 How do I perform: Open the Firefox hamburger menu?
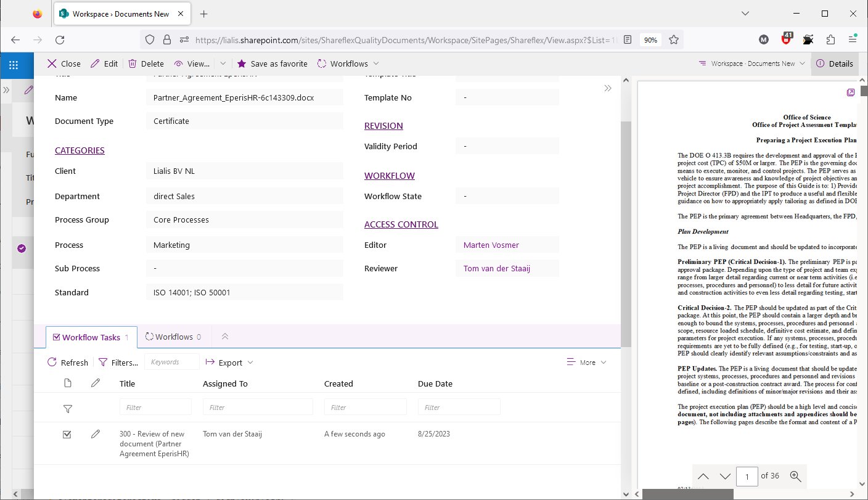click(853, 39)
